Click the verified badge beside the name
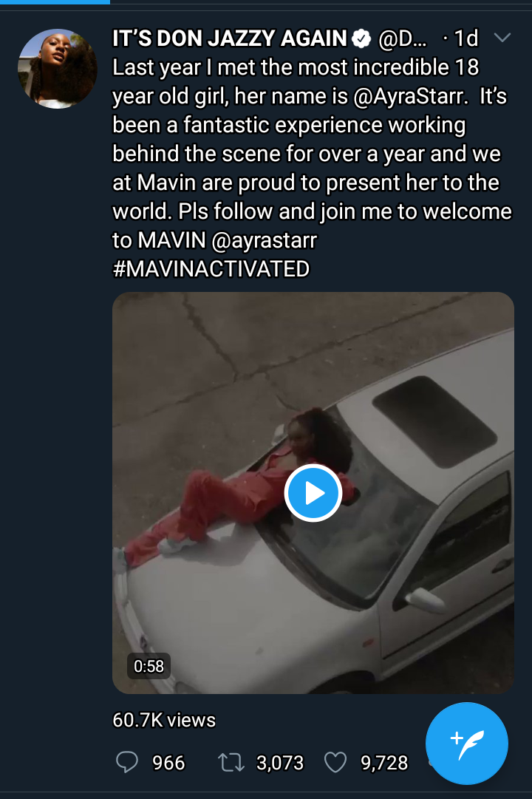The height and width of the screenshot is (799, 532). coord(361,38)
